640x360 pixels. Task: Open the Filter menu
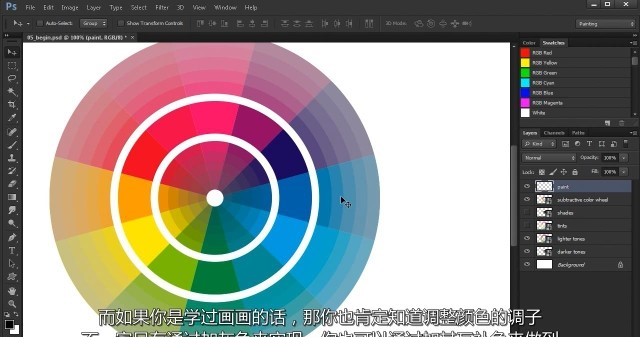pyautogui.click(x=162, y=8)
